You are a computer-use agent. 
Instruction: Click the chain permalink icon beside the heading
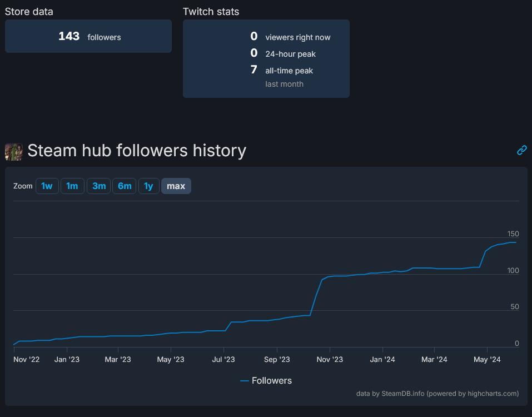pyautogui.click(x=521, y=150)
